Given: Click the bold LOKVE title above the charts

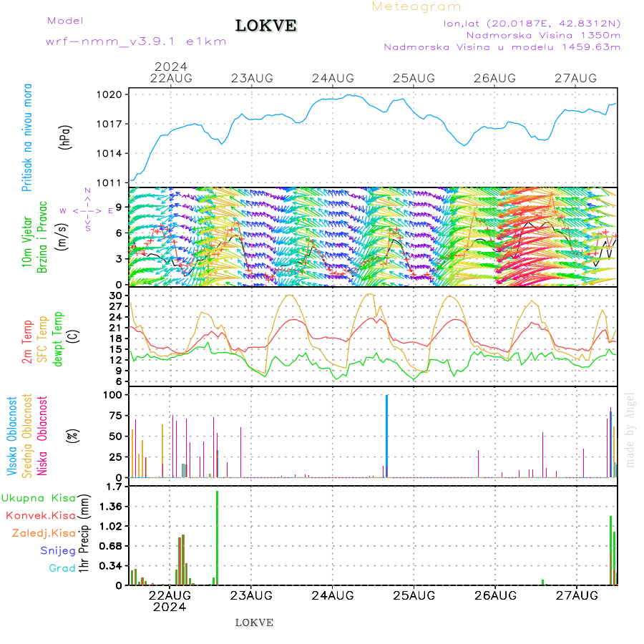Looking at the screenshot, I should [266, 26].
